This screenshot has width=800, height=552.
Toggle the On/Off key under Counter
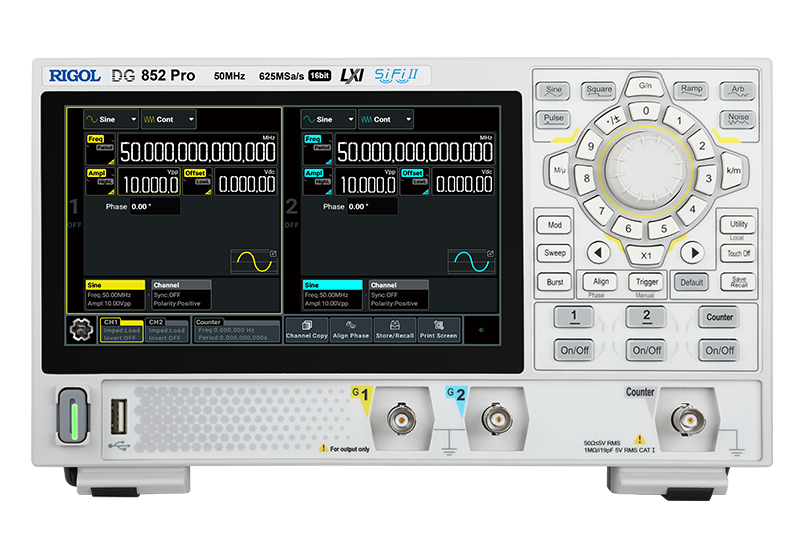point(719,350)
